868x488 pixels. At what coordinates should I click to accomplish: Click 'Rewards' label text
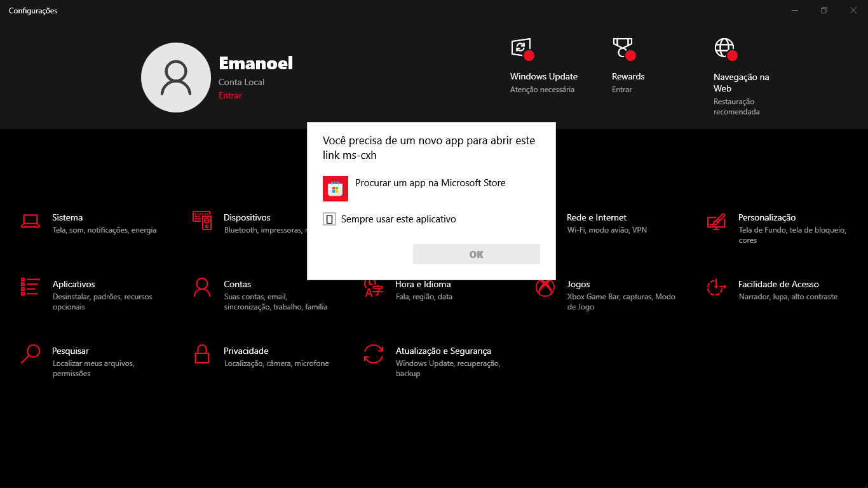(628, 76)
